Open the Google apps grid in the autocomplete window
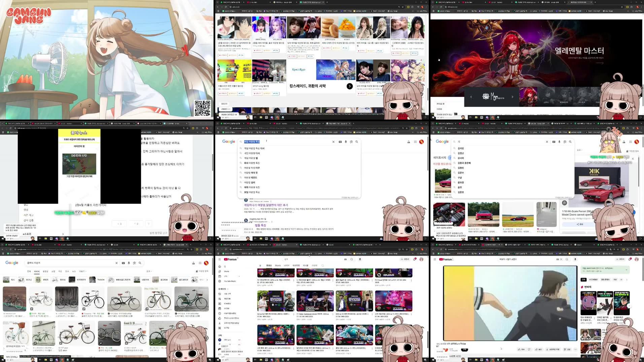 point(415,142)
